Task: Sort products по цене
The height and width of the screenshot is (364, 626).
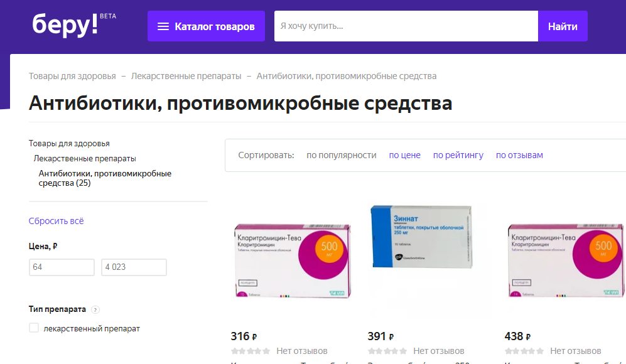Action: 404,155
